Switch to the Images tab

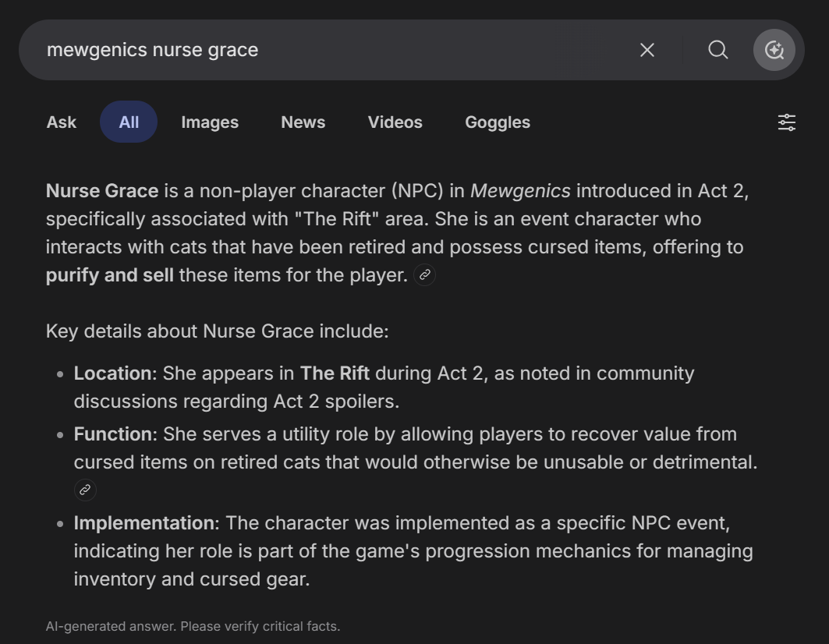(210, 122)
